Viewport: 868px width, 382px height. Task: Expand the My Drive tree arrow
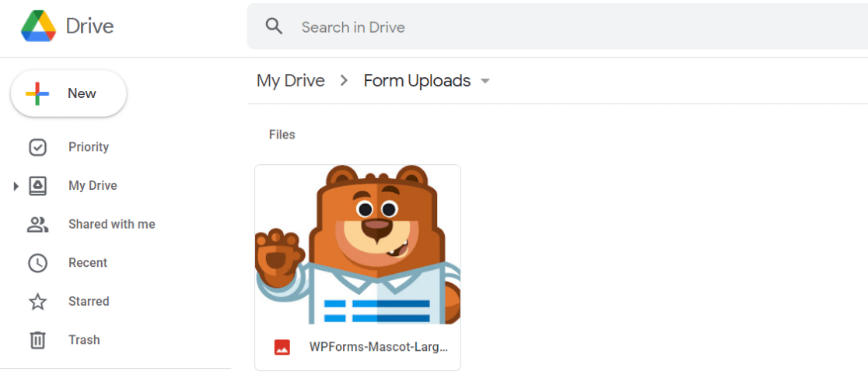pyautogui.click(x=16, y=187)
